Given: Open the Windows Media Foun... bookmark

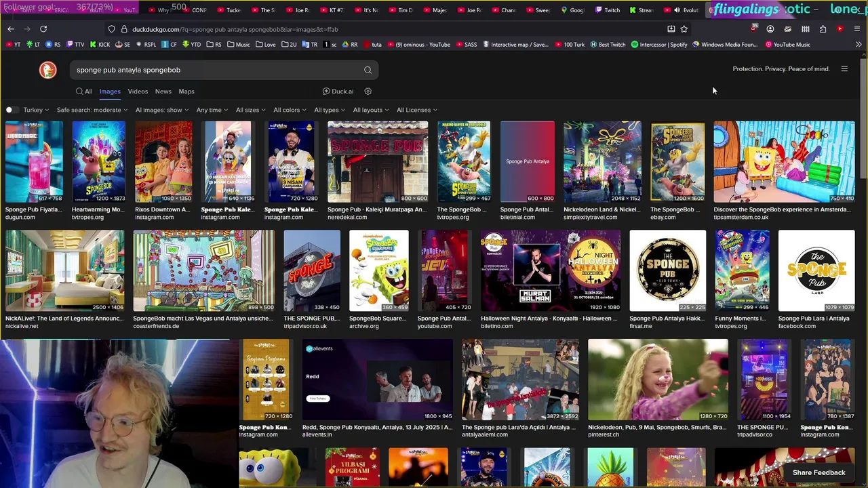Looking at the screenshot, I should click(724, 45).
